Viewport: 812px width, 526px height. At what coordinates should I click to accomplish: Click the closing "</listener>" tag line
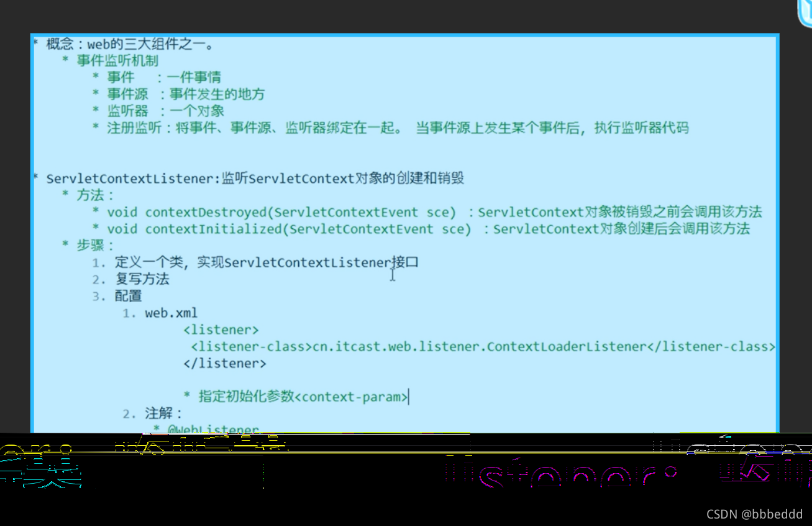[x=225, y=363]
